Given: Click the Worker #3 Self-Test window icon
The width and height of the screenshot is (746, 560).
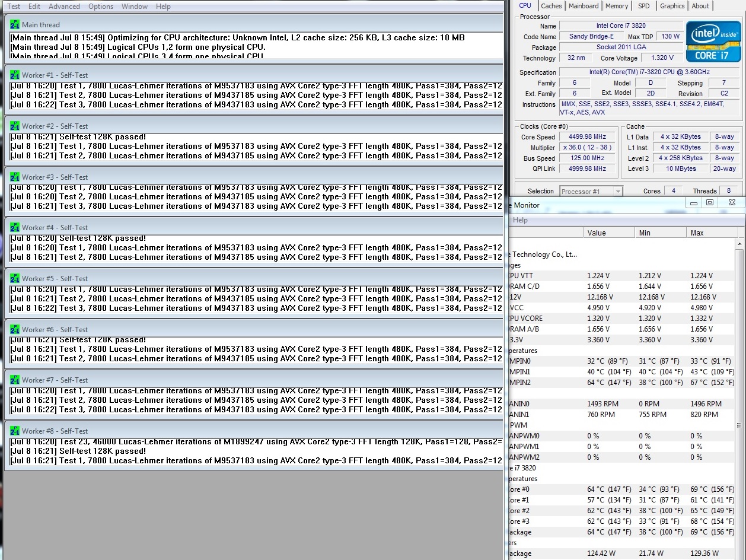Looking at the screenshot, I should (15, 177).
